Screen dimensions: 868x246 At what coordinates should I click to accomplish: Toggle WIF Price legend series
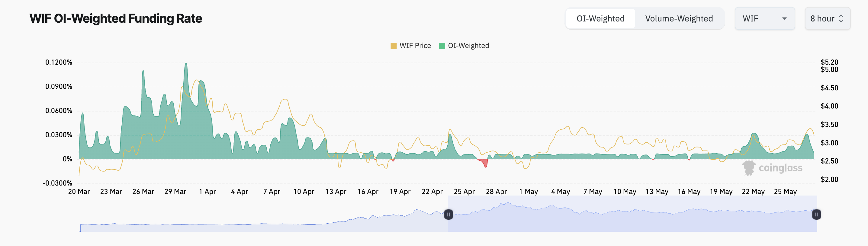(411, 46)
